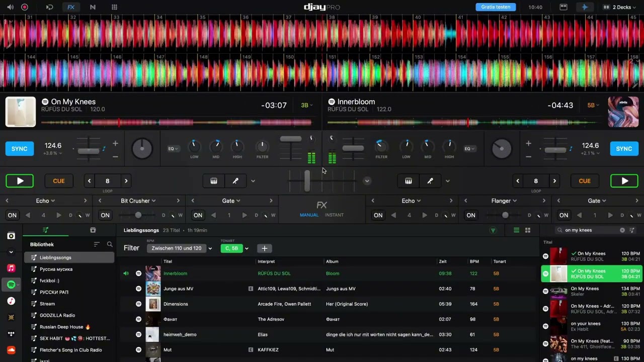
Task: Open the grid pads panel icon
Action: click(114, 7)
